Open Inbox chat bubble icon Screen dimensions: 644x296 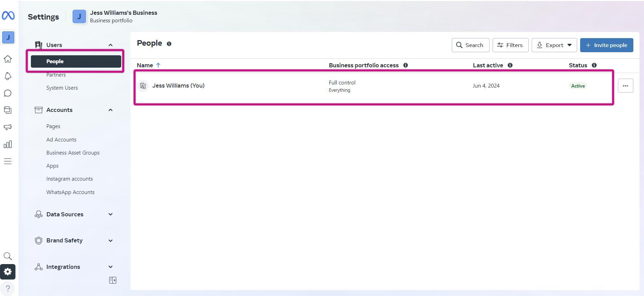8,93
